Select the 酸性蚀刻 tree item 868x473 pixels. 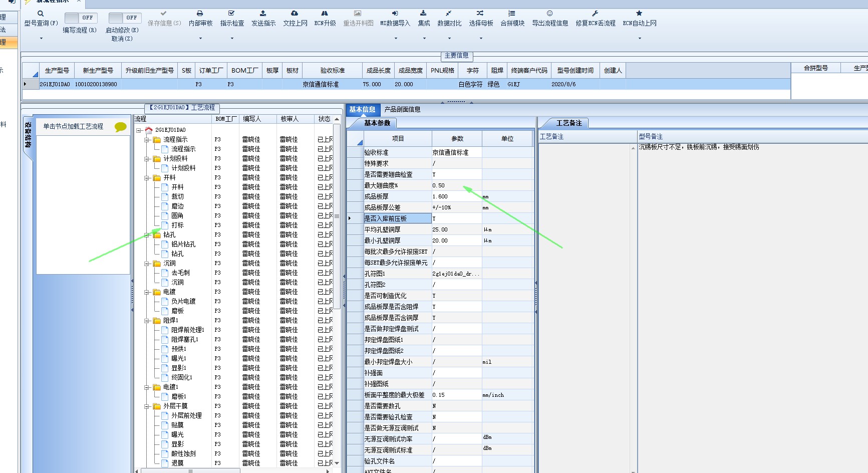click(183, 454)
